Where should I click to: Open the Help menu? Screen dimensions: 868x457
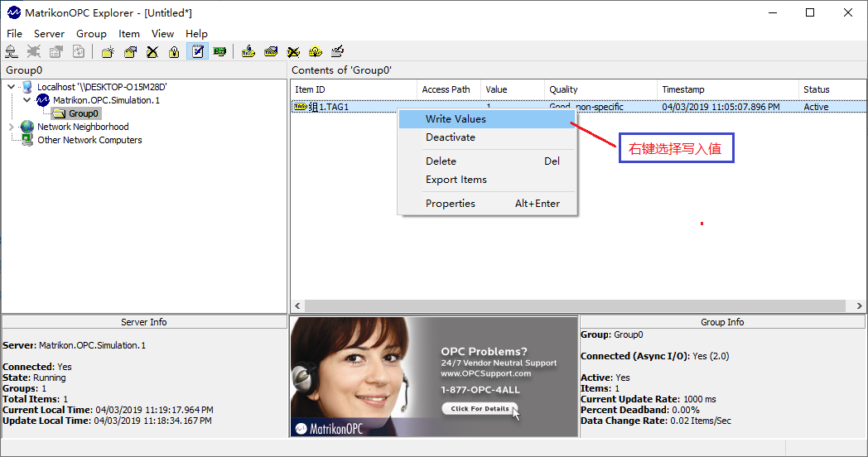(196, 34)
